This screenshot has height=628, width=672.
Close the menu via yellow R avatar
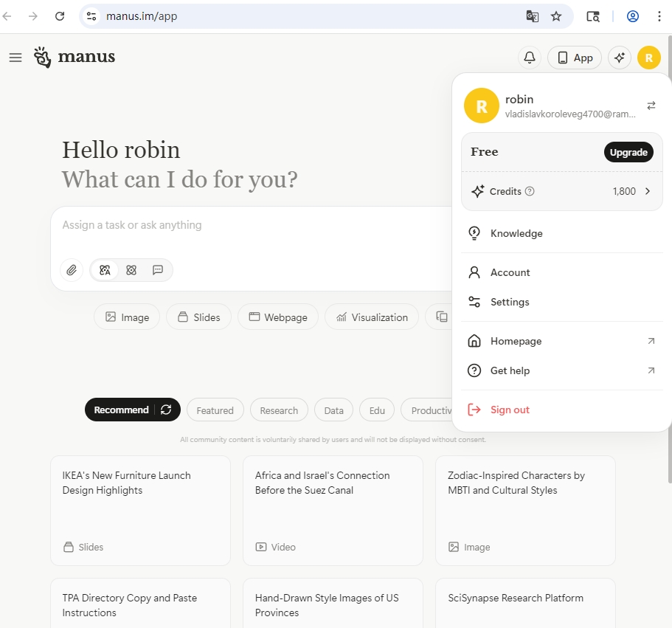tap(649, 58)
